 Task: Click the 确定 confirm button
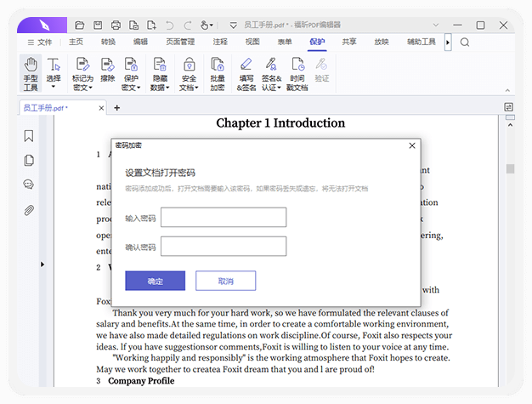point(155,281)
